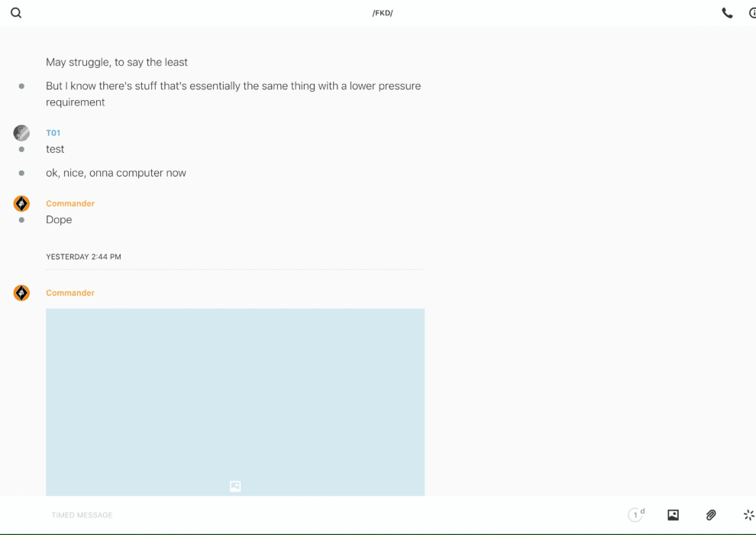This screenshot has height=535, width=756.
Task: Open the /FKD/ conversation title
Action: pyautogui.click(x=383, y=13)
